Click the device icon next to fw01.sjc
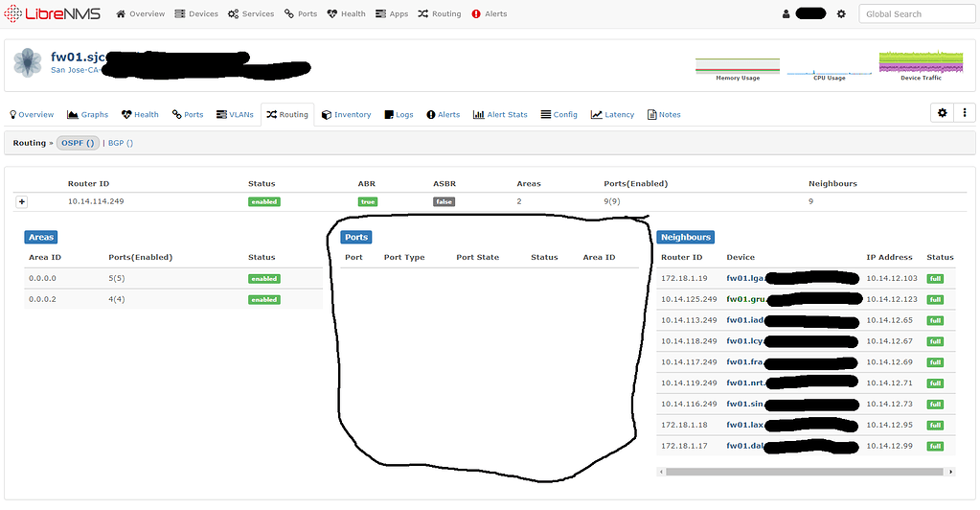 pyautogui.click(x=28, y=62)
